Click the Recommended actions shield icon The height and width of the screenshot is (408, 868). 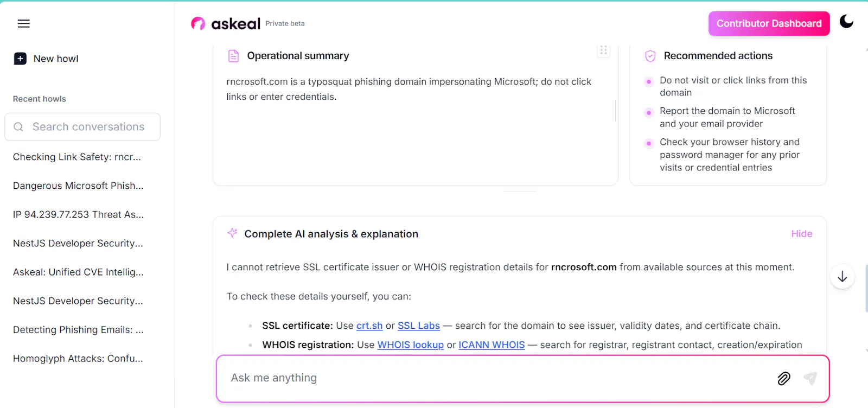tap(650, 56)
